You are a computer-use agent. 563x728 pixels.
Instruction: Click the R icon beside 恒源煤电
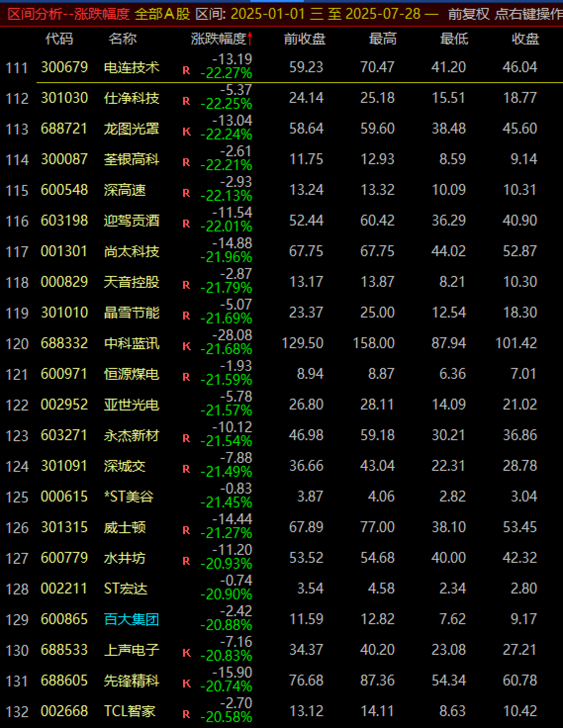[x=186, y=377]
